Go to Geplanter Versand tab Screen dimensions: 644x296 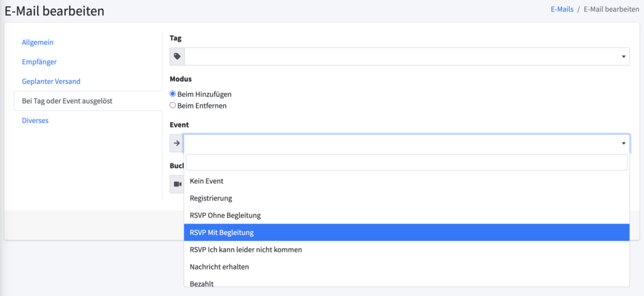(x=51, y=81)
